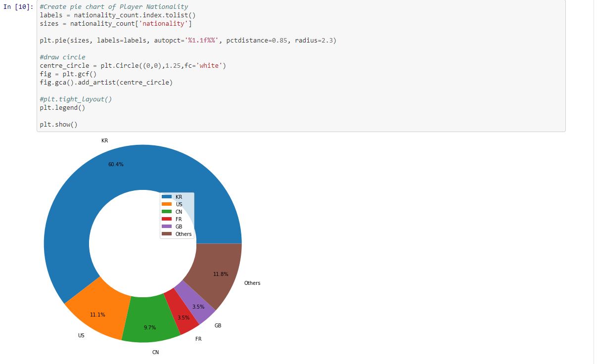Select the In [10] cell prompt
The image size is (597, 364).
pyautogui.click(x=19, y=7)
